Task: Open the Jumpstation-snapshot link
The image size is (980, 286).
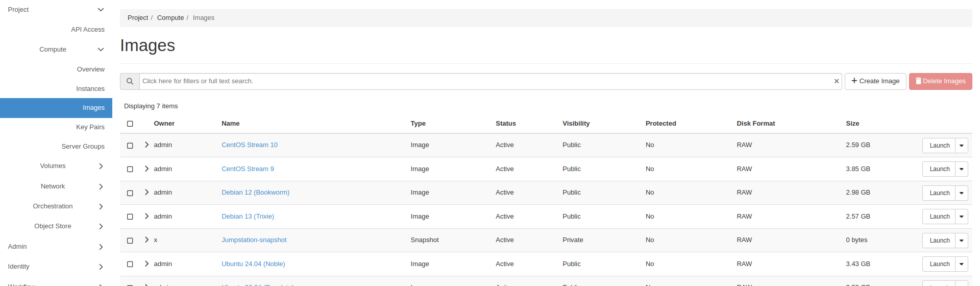Action: click(254, 240)
